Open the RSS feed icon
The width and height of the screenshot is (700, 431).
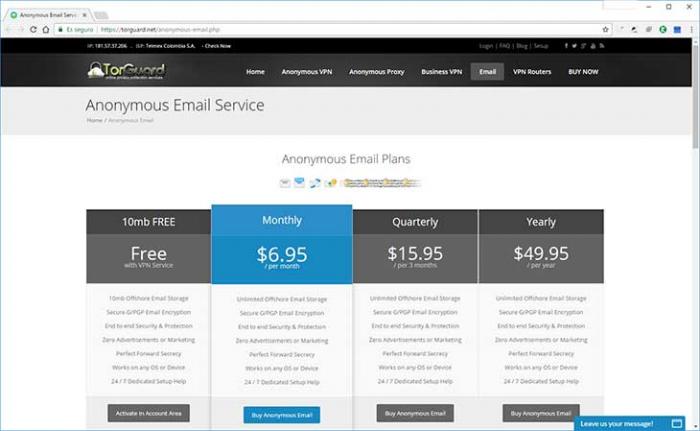click(602, 46)
